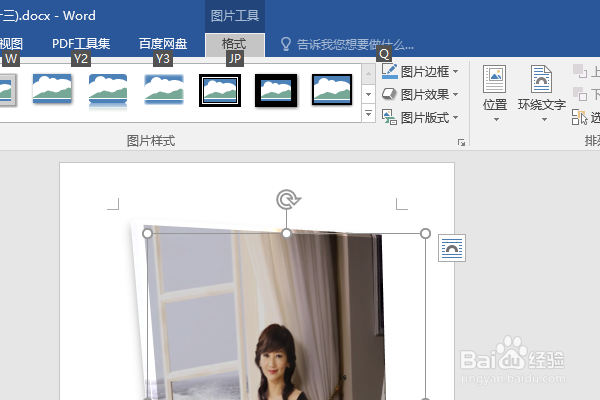
Task: Apply the thick matte black frame style
Action: pos(276,90)
